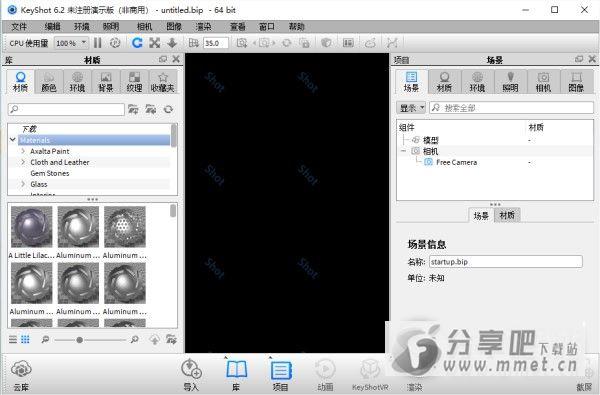Click the perspective grid icon before 35.0
The height and width of the screenshot is (395, 600).
coord(194,43)
